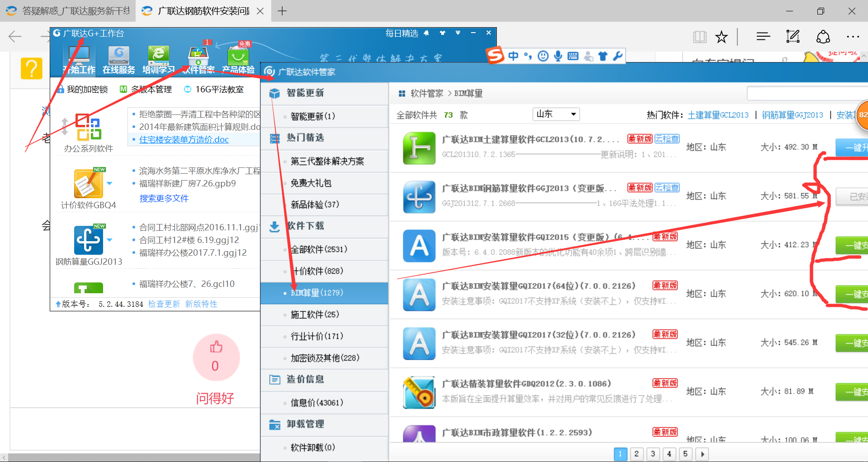868x462 pixels.
Task: Switch to 答疑解惑 browser tab
Action: click(x=68, y=11)
